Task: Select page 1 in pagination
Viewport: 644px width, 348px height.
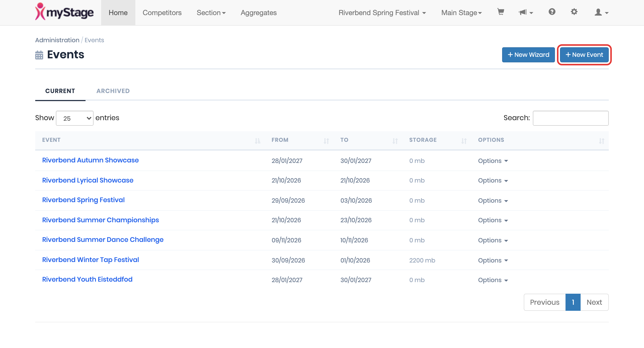Action: pyautogui.click(x=573, y=302)
